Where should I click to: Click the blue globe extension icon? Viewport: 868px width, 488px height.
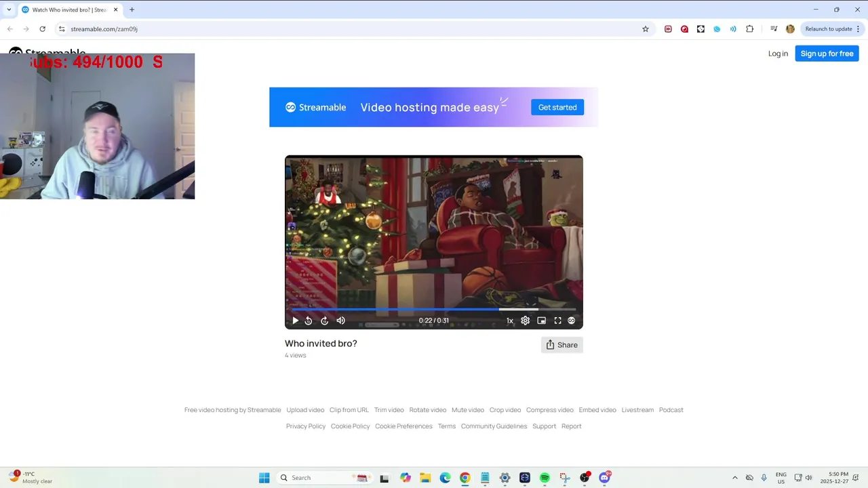(x=717, y=29)
